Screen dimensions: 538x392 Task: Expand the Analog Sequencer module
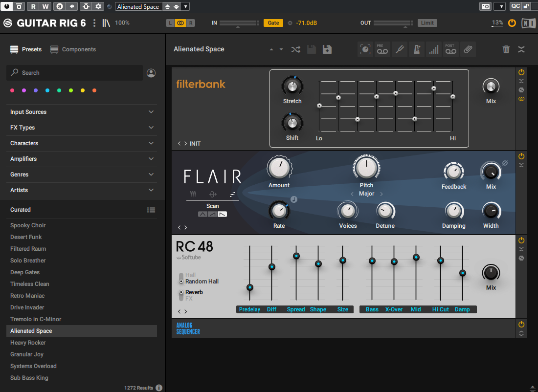[x=521, y=333]
